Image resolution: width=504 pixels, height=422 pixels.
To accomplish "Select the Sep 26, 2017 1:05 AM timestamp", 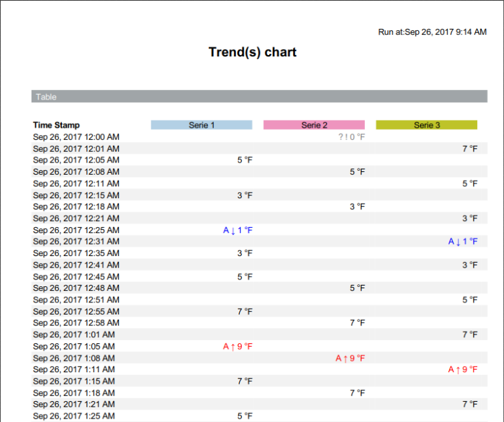I will point(74,347).
